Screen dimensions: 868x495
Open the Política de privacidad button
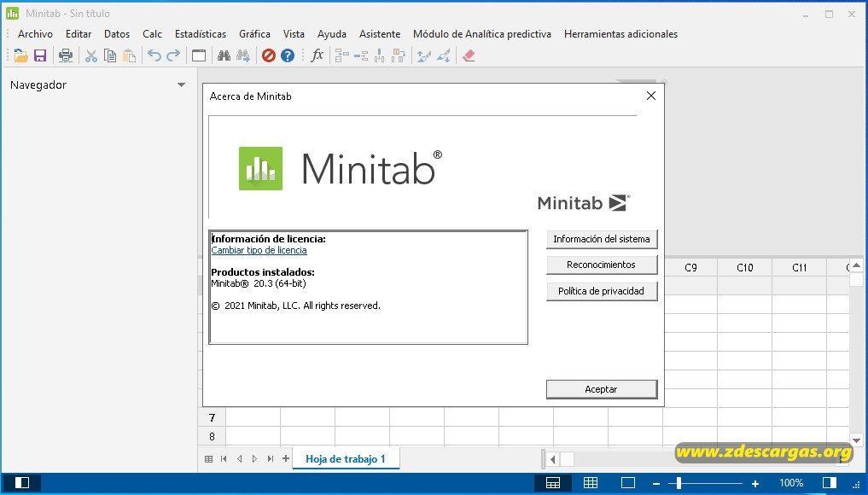coord(602,291)
